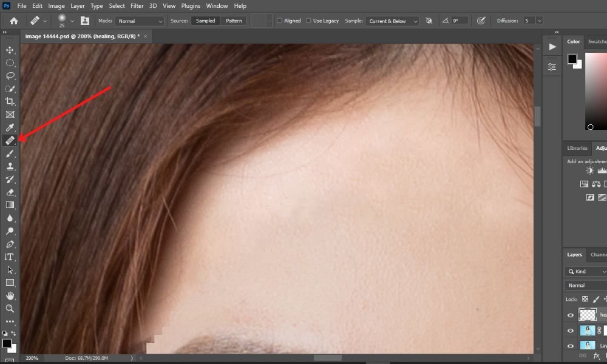This screenshot has width=607, height=364.
Task: Select the Quick Selection tool
Action: click(x=10, y=89)
